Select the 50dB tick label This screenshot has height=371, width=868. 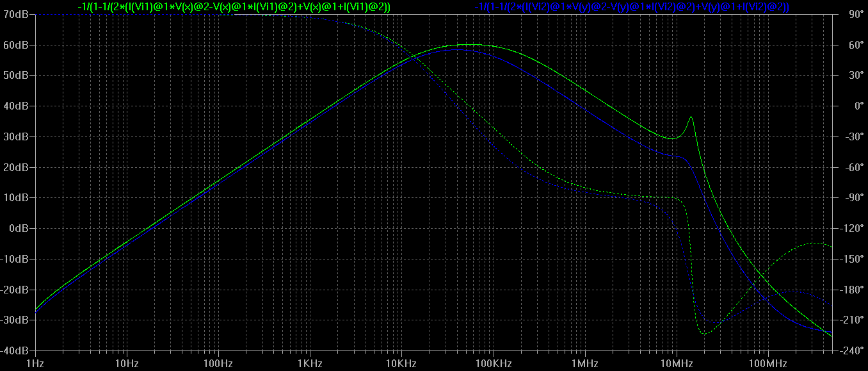click(x=15, y=75)
